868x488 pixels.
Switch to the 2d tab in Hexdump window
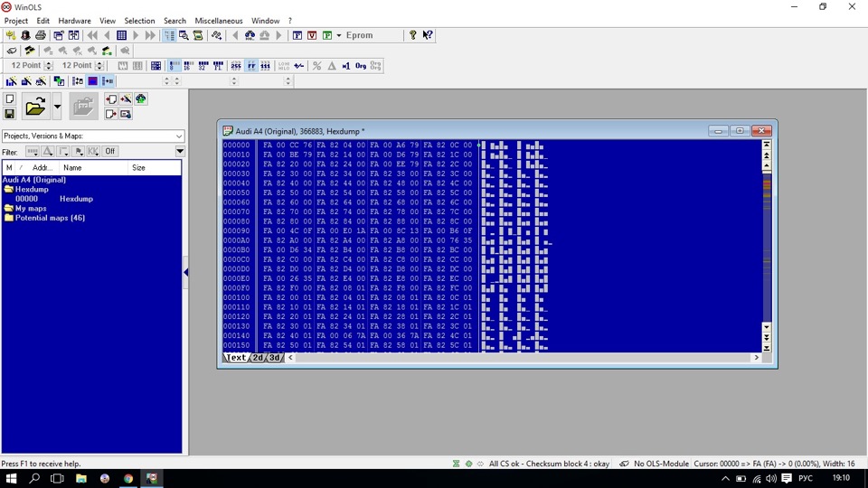click(x=259, y=358)
